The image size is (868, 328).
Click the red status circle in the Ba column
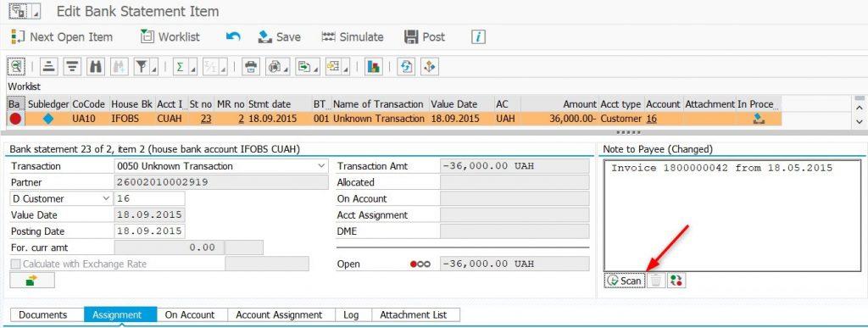click(15, 119)
